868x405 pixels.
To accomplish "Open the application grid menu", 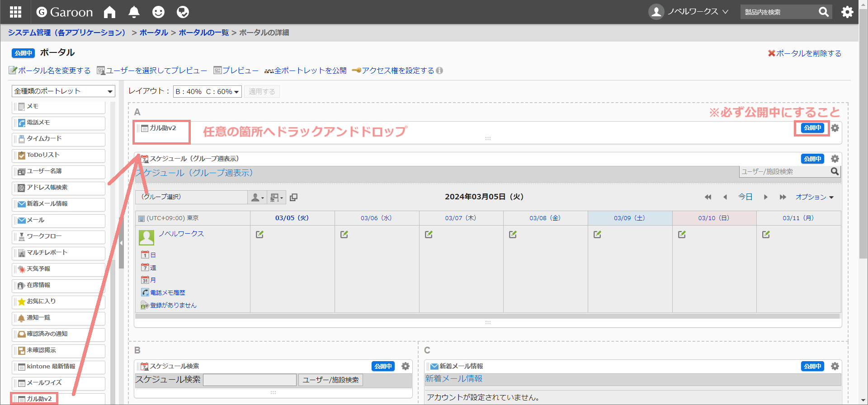I will click(x=16, y=12).
